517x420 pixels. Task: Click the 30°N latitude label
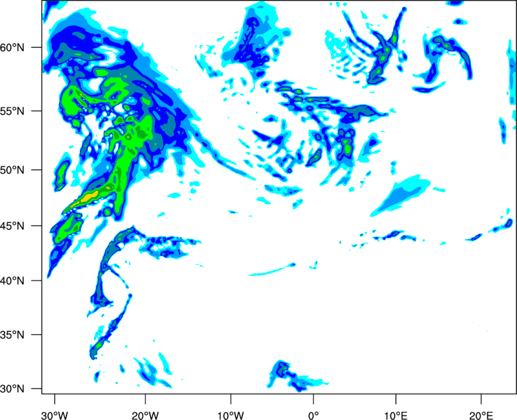click(12, 389)
